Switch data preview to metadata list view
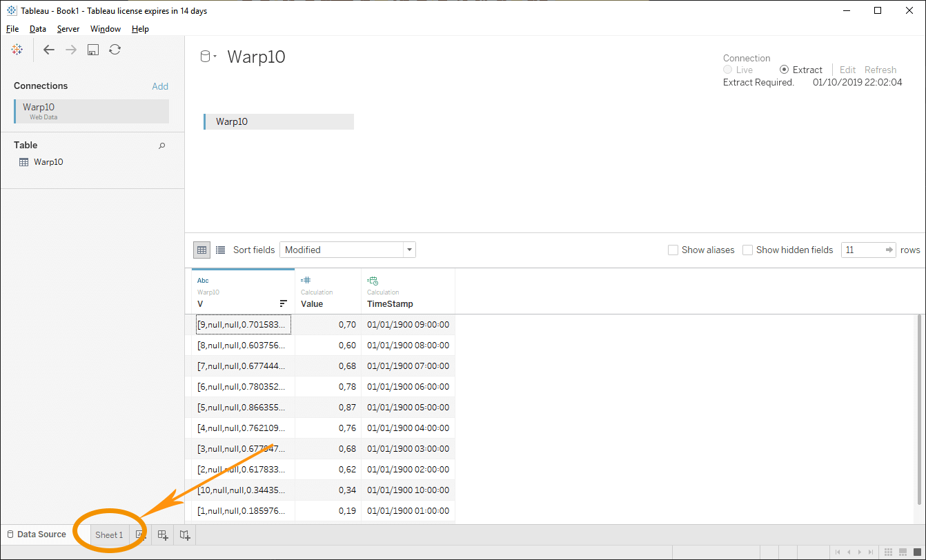The height and width of the screenshot is (560, 926). [x=219, y=250]
